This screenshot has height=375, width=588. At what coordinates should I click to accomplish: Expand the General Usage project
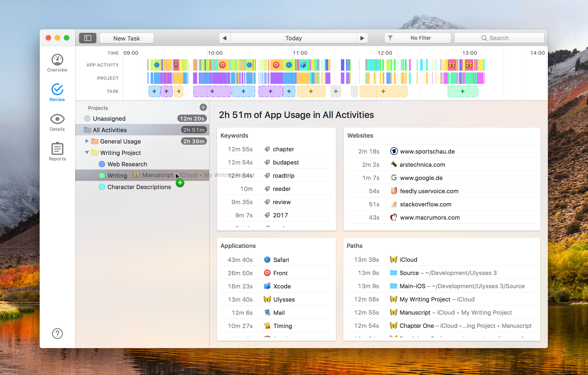[87, 141]
